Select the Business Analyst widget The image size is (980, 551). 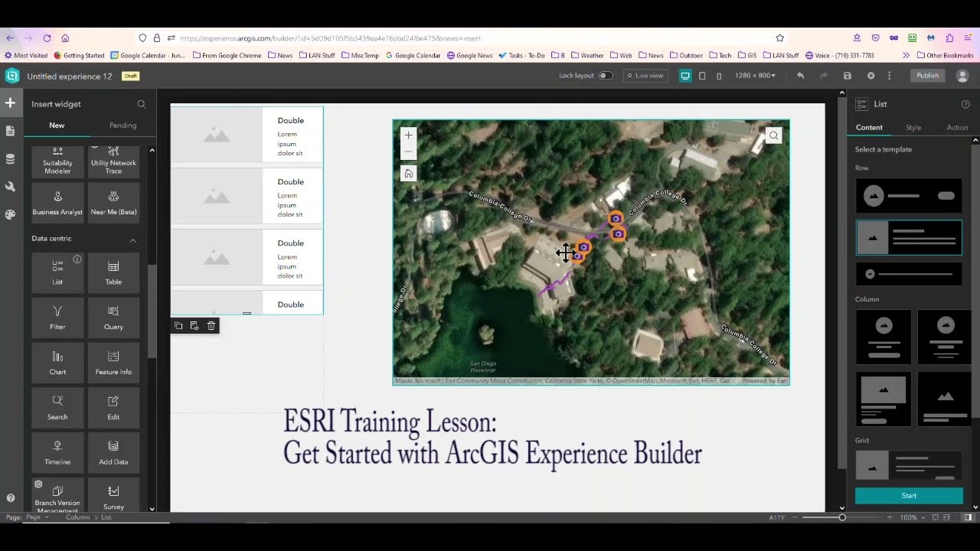pyautogui.click(x=57, y=202)
